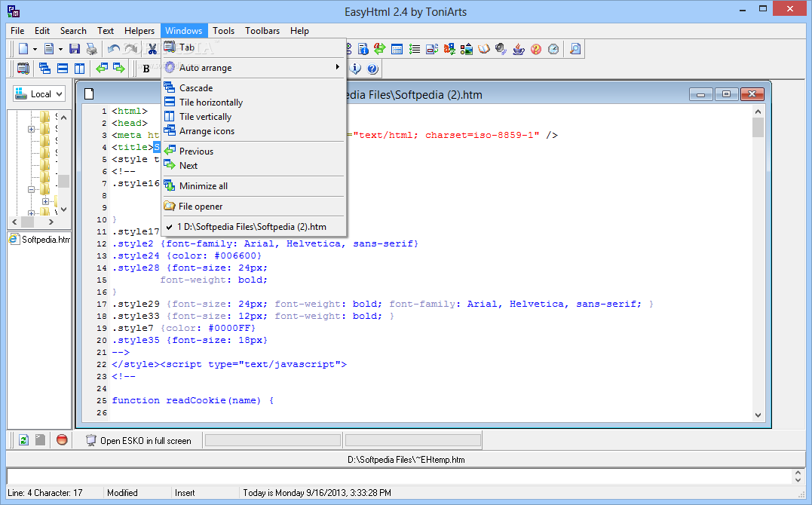Screen dimensions: 812x505
Task: Click the insert table icon
Action: pyautogui.click(x=397, y=49)
